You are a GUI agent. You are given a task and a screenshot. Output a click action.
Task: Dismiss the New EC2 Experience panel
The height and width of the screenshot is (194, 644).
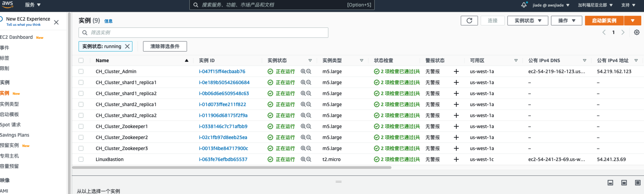click(56, 22)
